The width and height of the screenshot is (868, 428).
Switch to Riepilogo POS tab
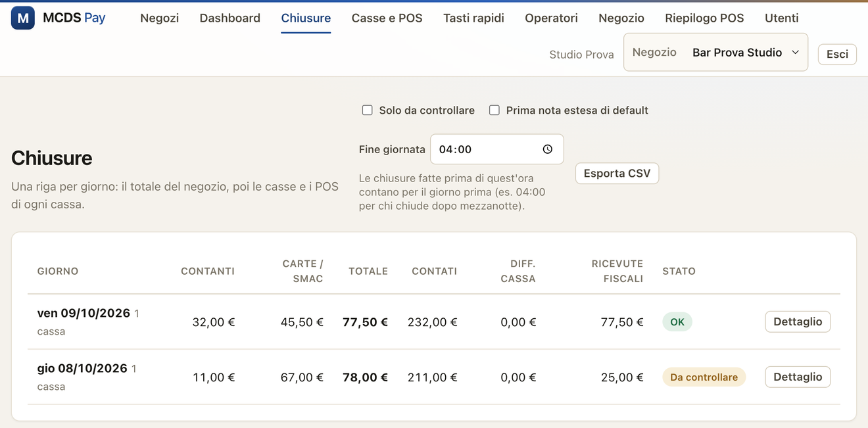[x=704, y=18]
